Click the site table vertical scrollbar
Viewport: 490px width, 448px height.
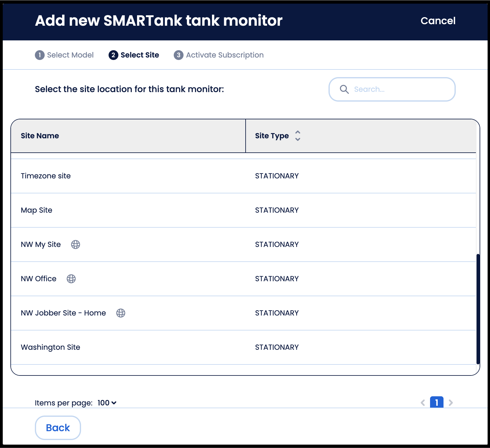[478, 309]
